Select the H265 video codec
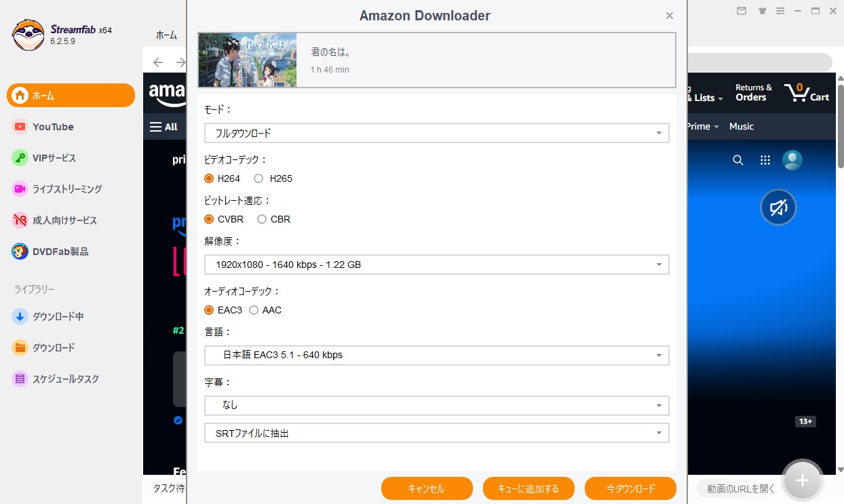 258,179
